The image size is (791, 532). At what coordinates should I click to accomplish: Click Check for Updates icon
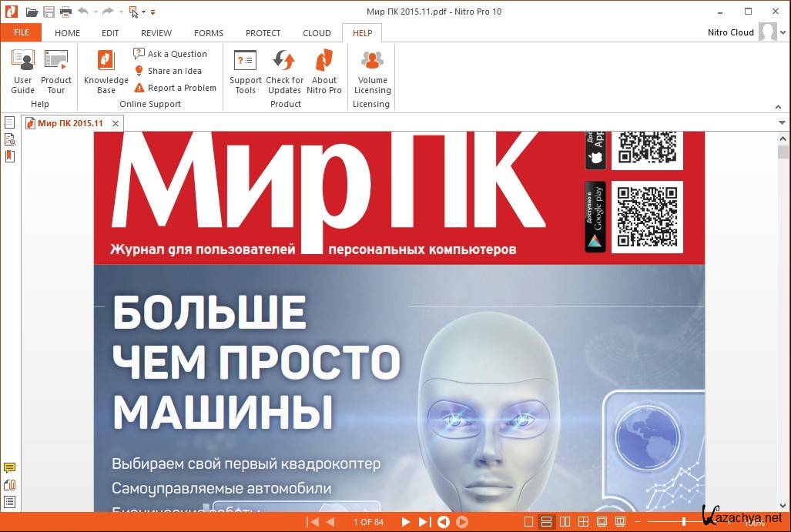click(284, 72)
